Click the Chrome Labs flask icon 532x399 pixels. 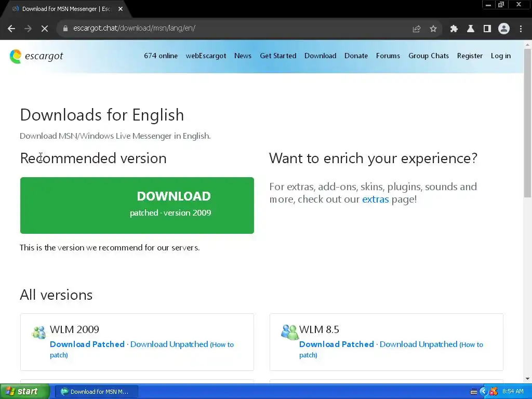pos(471,29)
